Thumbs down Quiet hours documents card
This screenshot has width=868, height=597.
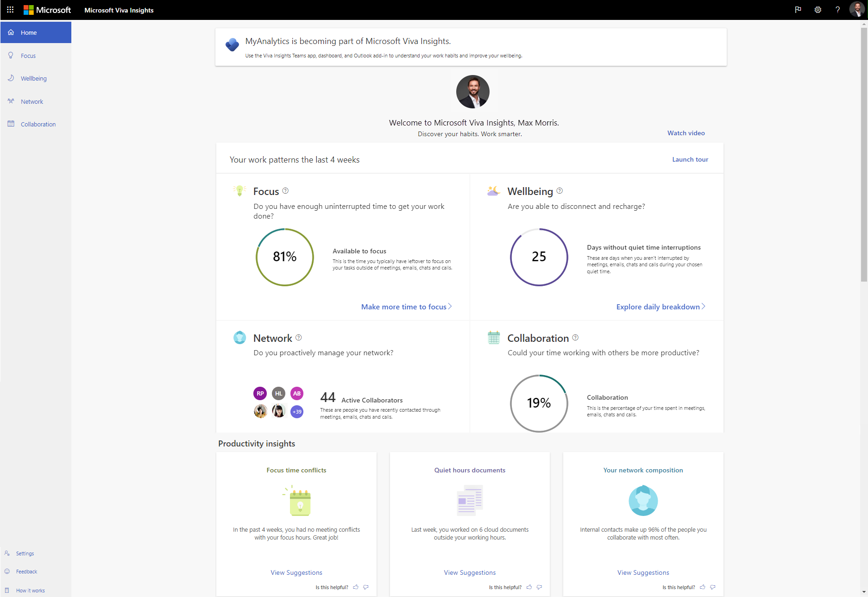pos(539,587)
